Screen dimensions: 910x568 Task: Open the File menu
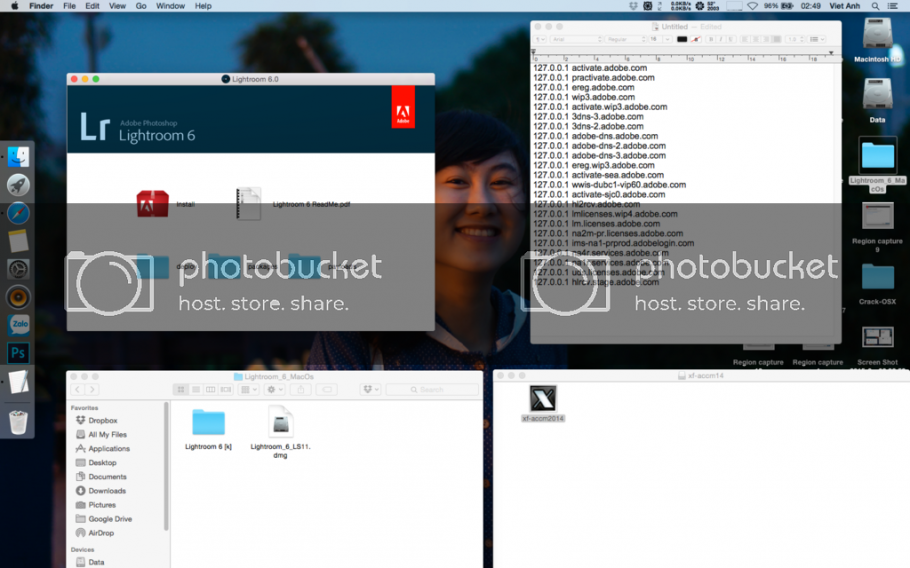(69, 6)
